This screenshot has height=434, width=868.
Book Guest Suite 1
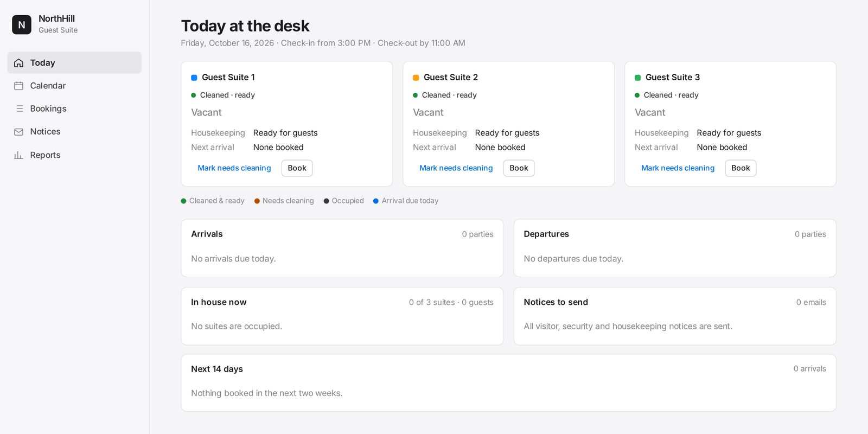pos(297,168)
